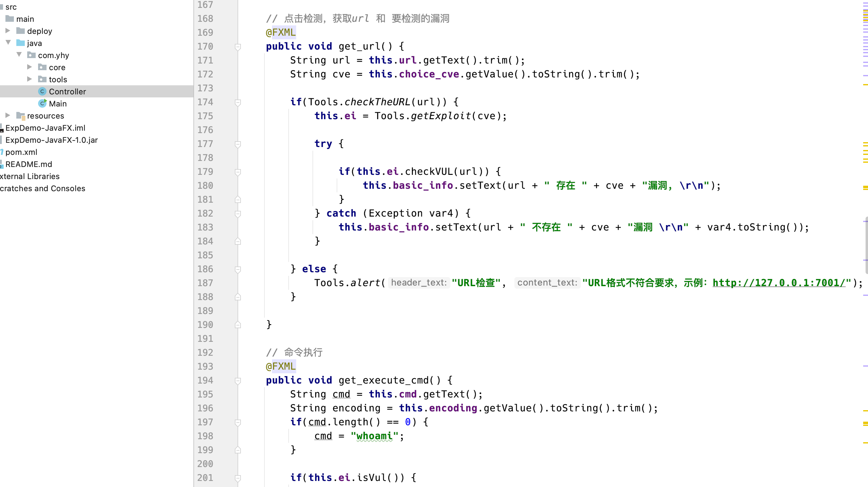
Task: Click the tools package icon
Action: pos(42,79)
